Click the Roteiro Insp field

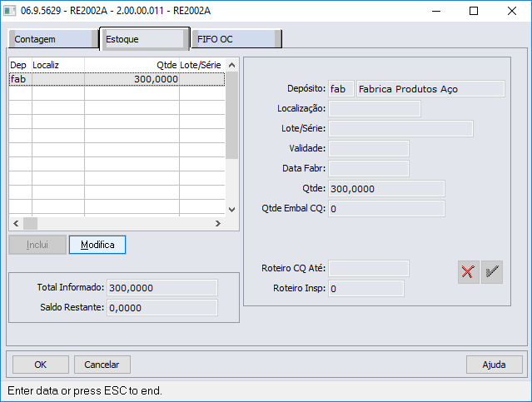(x=366, y=288)
